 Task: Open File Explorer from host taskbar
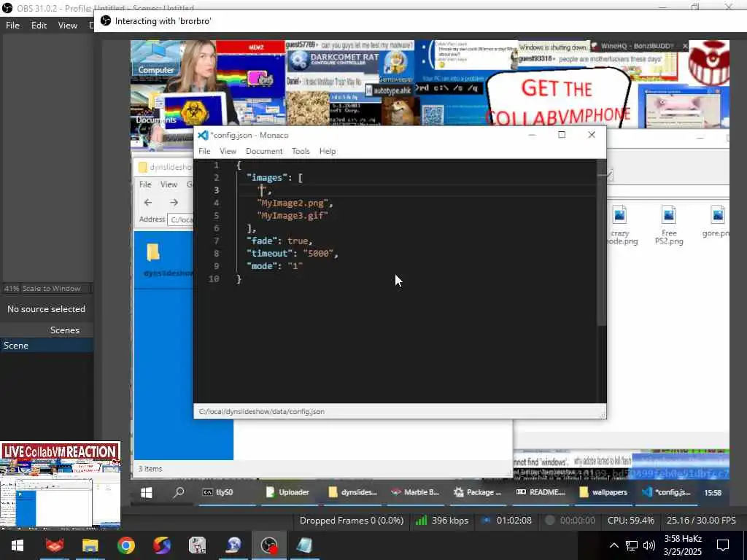(x=90, y=545)
